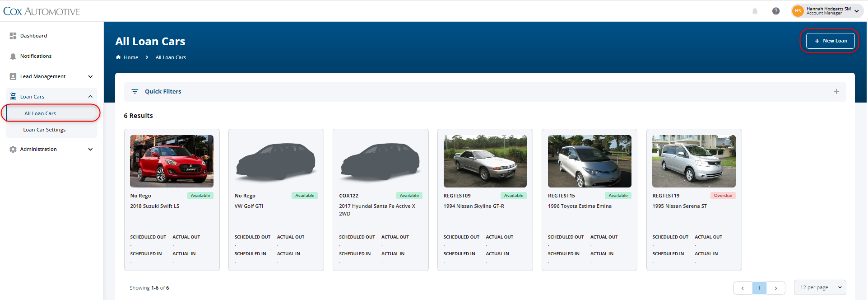The width and height of the screenshot is (868, 300).
Task: Click the Available badge on REGTEST15
Action: coord(618,196)
